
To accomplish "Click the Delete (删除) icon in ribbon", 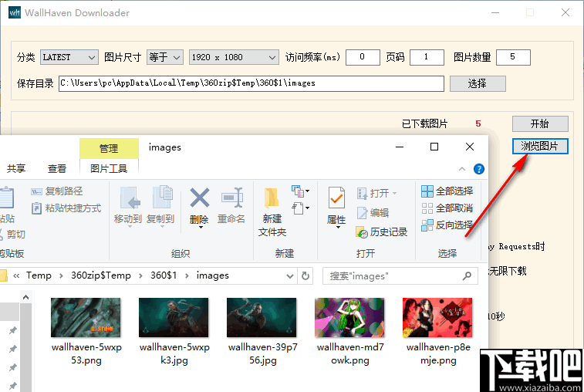I will (200, 198).
